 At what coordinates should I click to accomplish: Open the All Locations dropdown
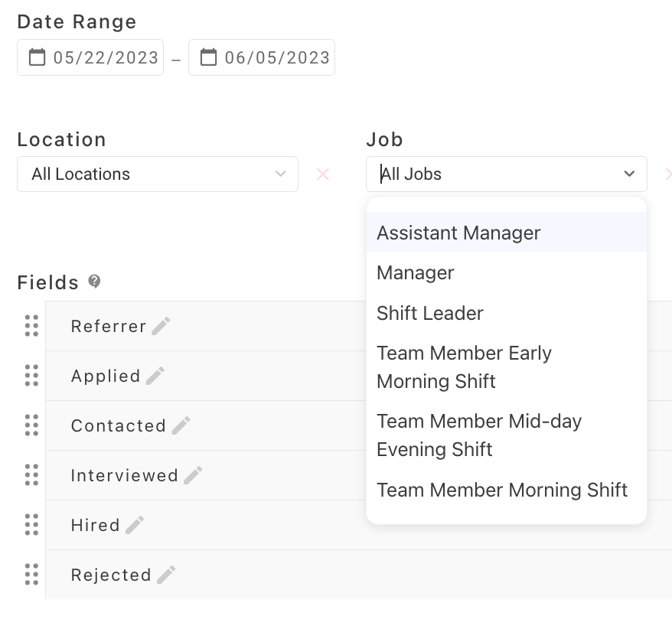[x=157, y=174]
